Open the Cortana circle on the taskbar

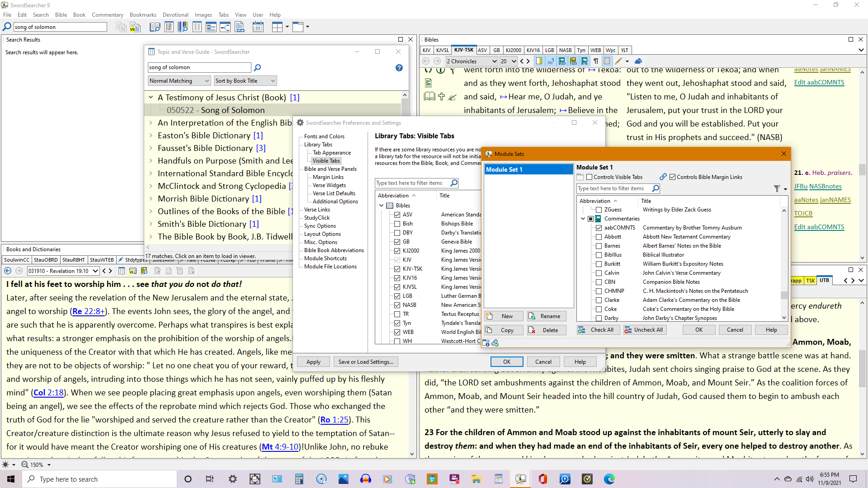click(188, 479)
